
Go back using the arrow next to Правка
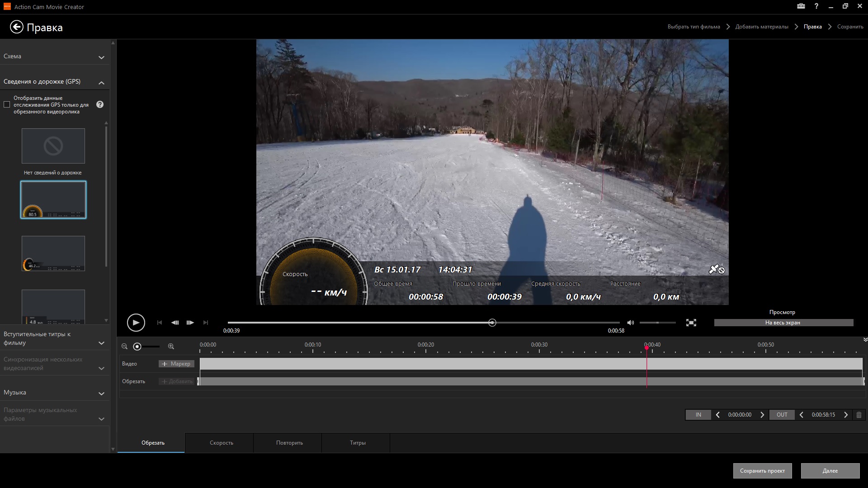coord(16,27)
